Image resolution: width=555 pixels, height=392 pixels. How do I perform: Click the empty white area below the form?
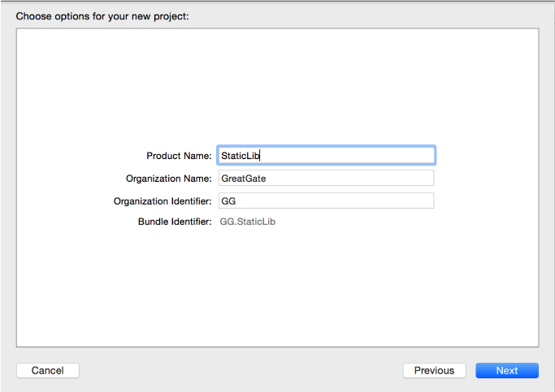(x=276, y=292)
